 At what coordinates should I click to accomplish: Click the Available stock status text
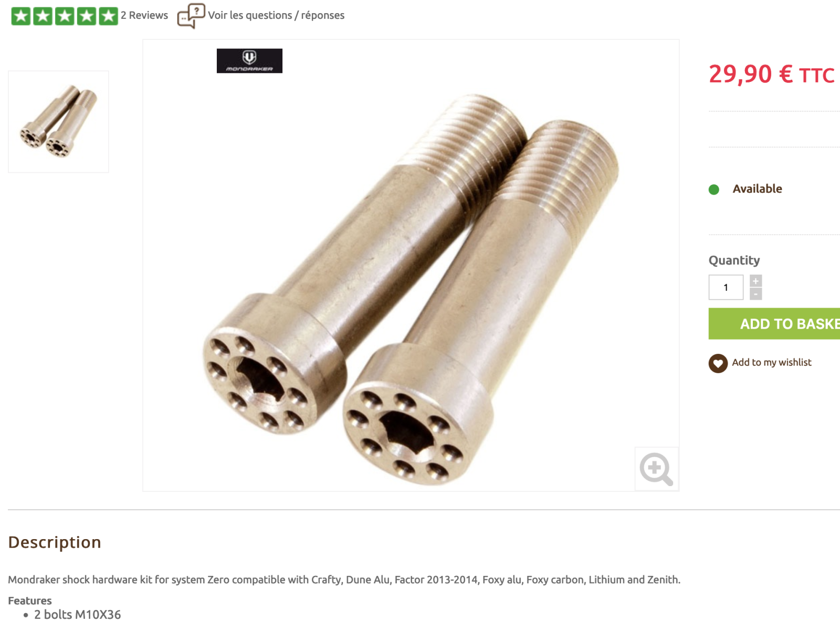tap(757, 189)
